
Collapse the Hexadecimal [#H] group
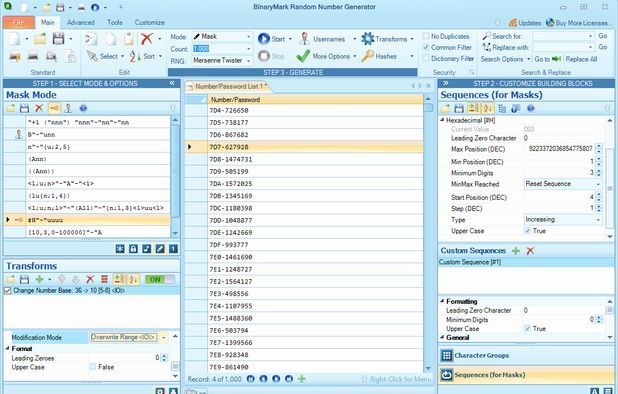coord(442,120)
